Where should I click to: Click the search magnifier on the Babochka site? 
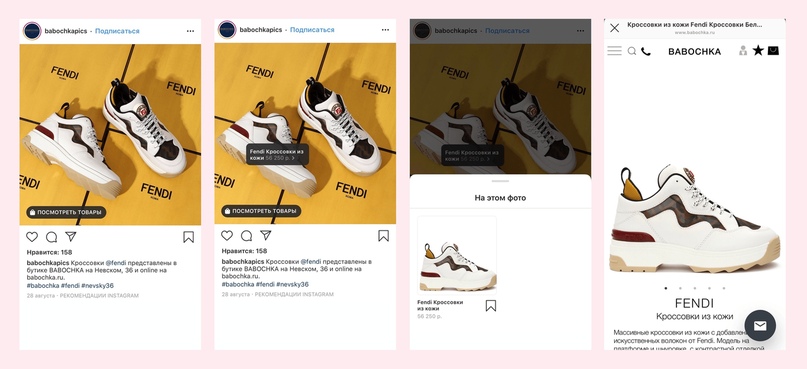tap(632, 51)
